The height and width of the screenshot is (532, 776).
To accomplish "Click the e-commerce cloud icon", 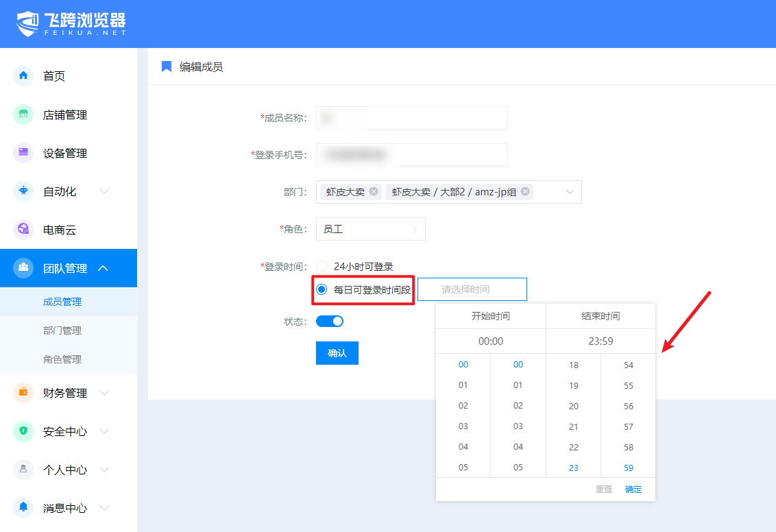I will coord(23,230).
